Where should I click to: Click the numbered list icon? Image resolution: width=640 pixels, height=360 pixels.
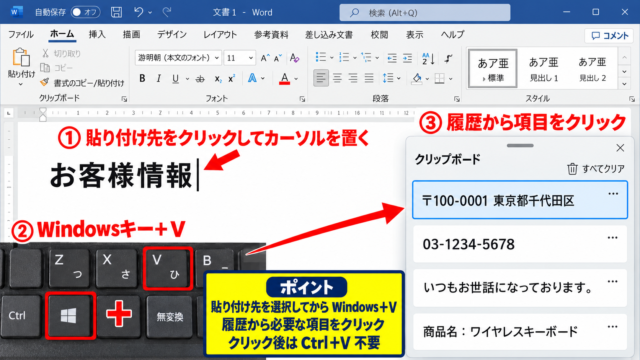pos(344,57)
